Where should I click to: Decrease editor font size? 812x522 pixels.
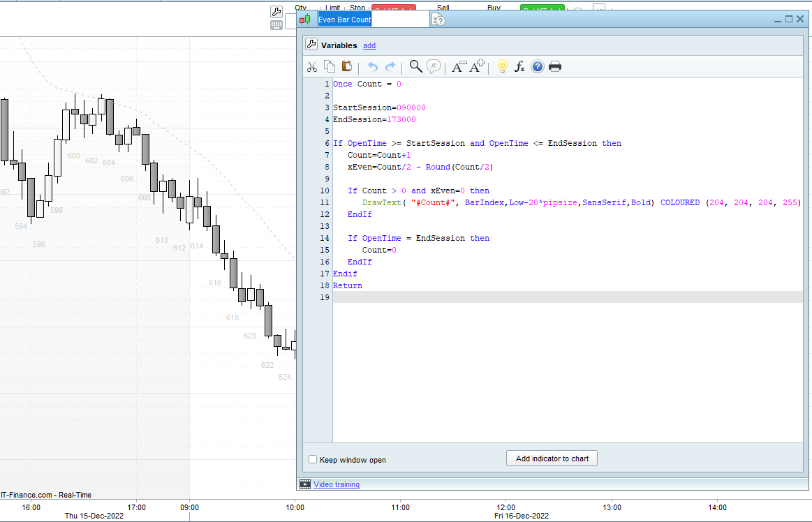(x=459, y=67)
